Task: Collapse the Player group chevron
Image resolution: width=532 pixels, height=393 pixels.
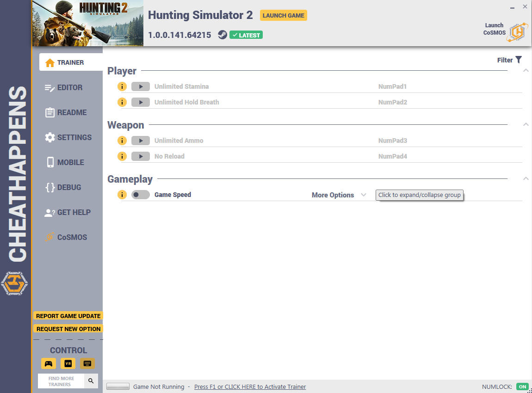Action: point(526,71)
